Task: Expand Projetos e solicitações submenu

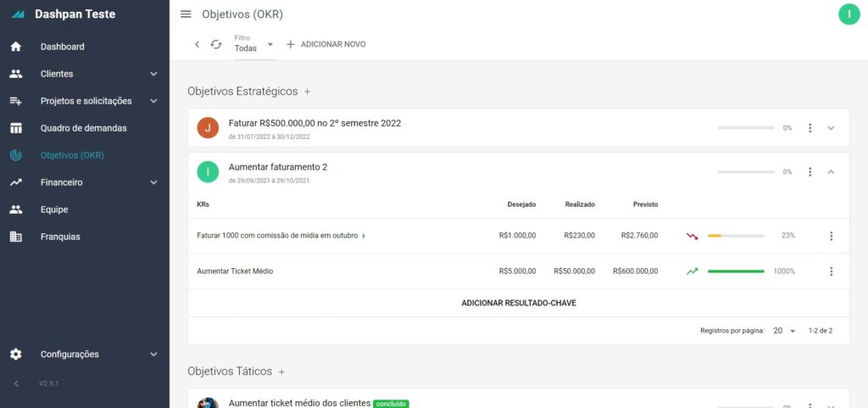Action: click(x=153, y=101)
